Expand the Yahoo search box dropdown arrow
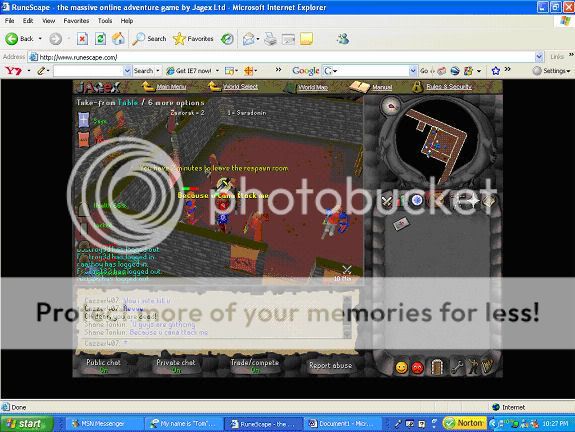 coord(127,71)
